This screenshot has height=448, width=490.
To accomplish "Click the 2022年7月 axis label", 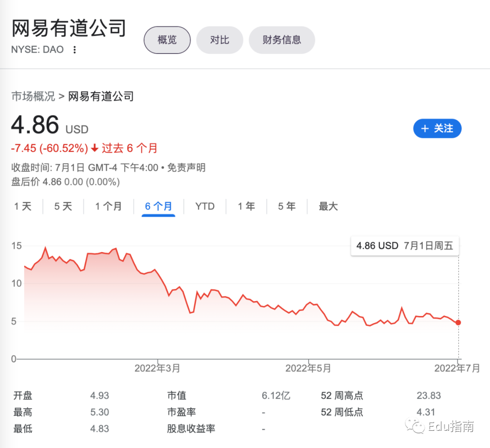I will point(457,368).
